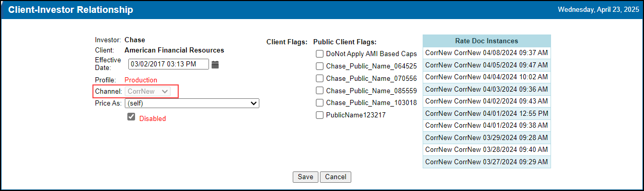
Task: Open the Channel CorrNew dropdown
Action: (148, 91)
